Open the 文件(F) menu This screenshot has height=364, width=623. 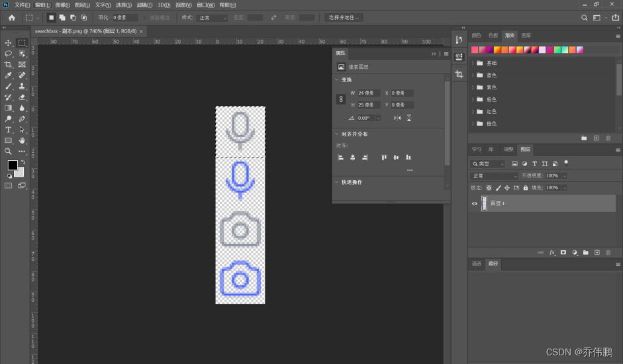(23, 5)
